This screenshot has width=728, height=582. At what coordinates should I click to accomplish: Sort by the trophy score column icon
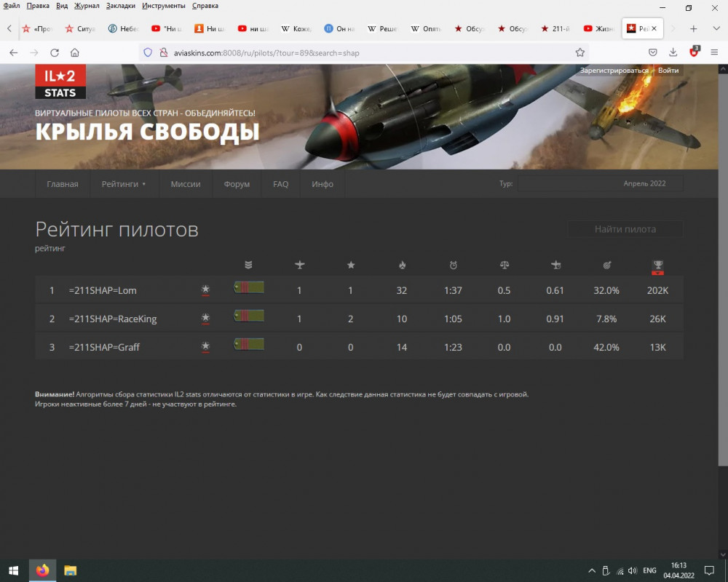(x=657, y=264)
